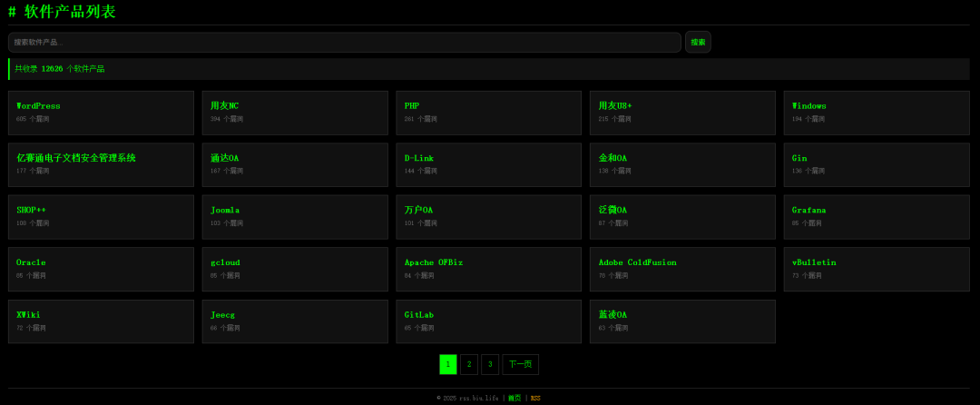This screenshot has width=980, height=405.
Task: Click the 215 个漏洞 count under 用友U8+
Action: click(x=615, y=119)
